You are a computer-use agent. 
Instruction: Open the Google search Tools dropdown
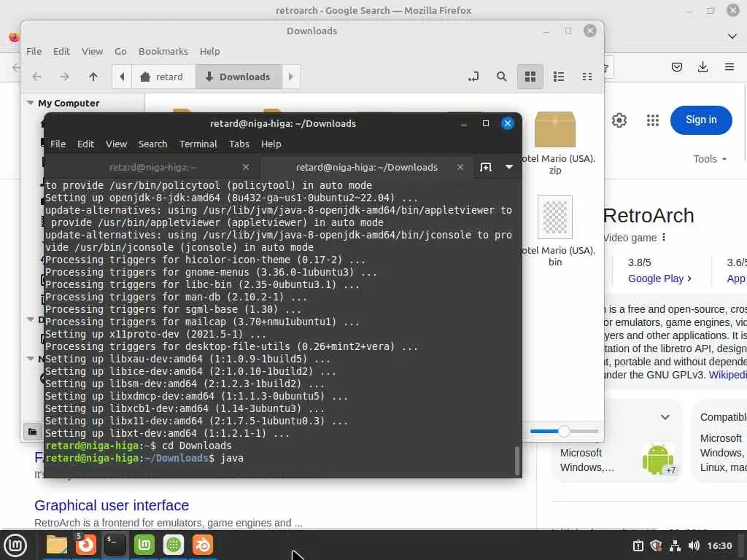coord(710,159)
